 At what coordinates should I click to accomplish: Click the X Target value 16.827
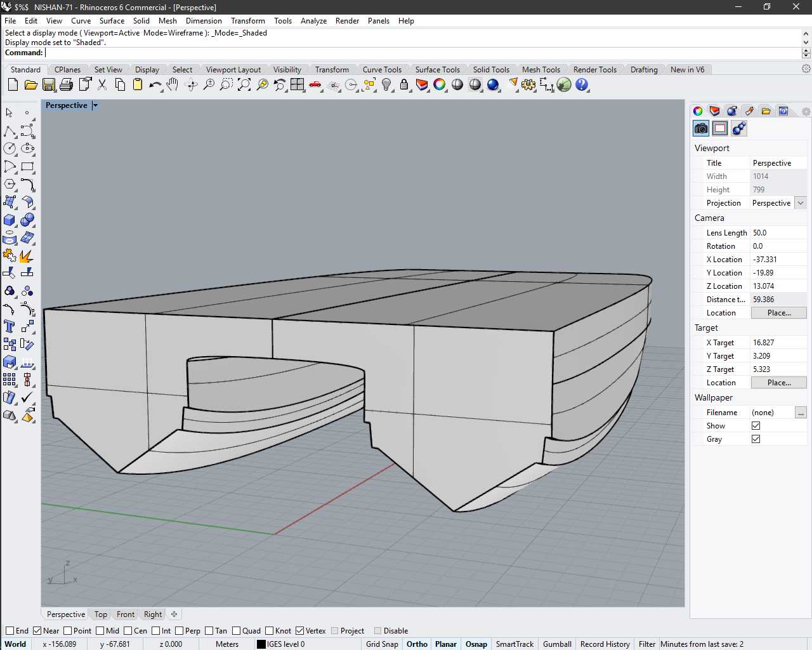(x=778, y=343)
